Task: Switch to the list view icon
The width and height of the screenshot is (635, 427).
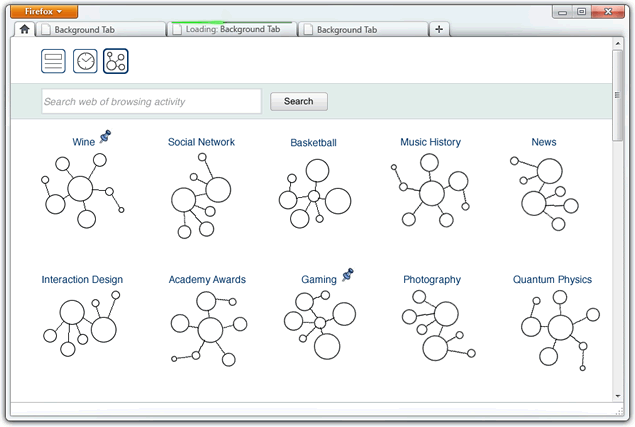Action: (x=53, y=61)
